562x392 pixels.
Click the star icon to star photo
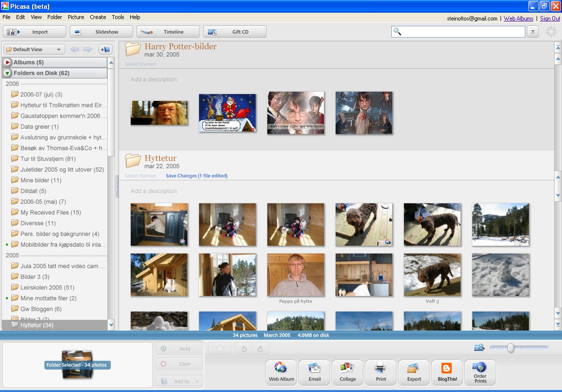coord(220,349)
